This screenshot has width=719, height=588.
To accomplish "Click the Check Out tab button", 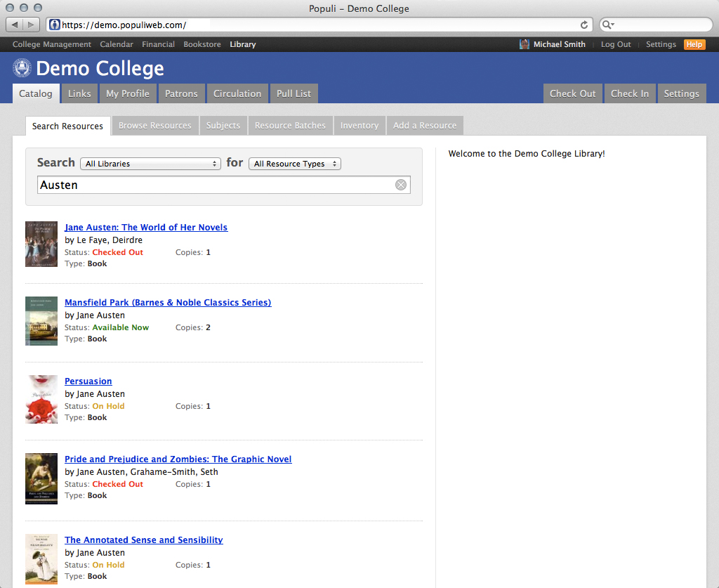I will (x=573, y=93).
